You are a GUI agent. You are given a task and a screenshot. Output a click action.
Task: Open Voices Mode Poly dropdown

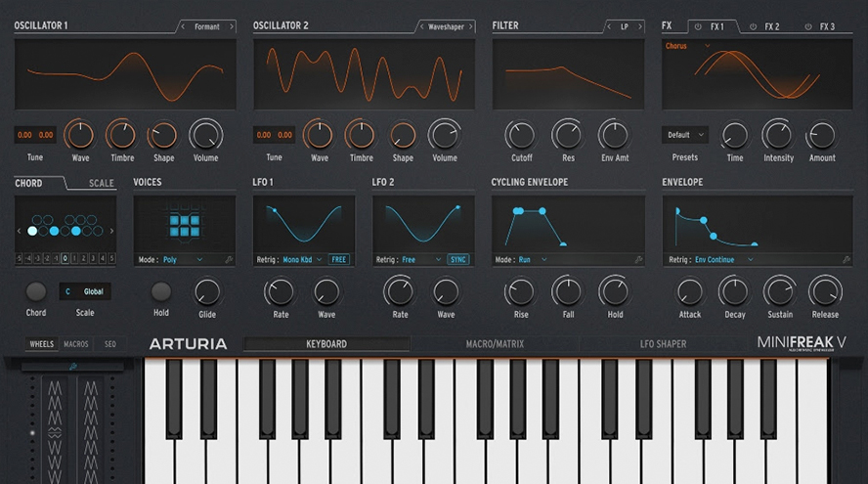click(x=183, y=259)
